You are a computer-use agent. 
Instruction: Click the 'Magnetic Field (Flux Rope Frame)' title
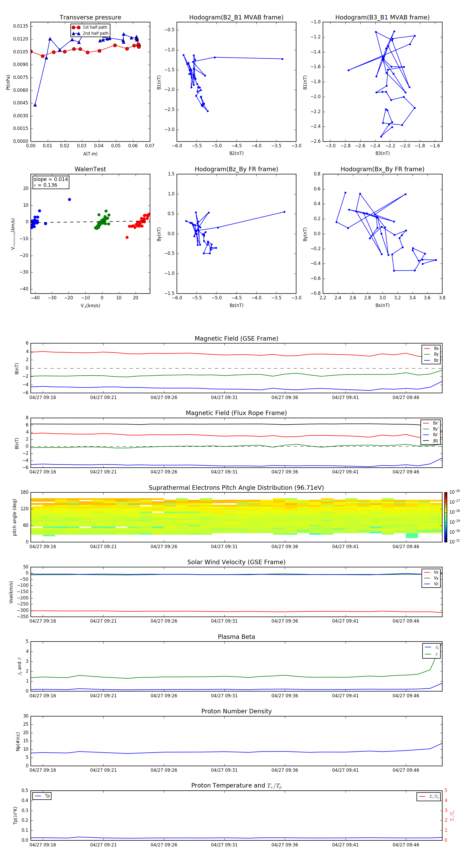point(236,413)
